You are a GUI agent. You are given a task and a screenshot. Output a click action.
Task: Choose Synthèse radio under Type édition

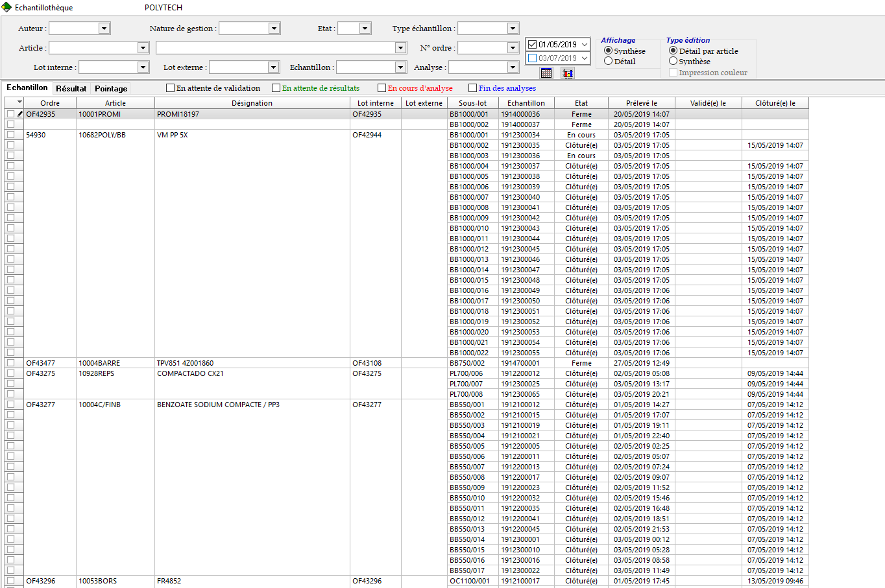673,61
